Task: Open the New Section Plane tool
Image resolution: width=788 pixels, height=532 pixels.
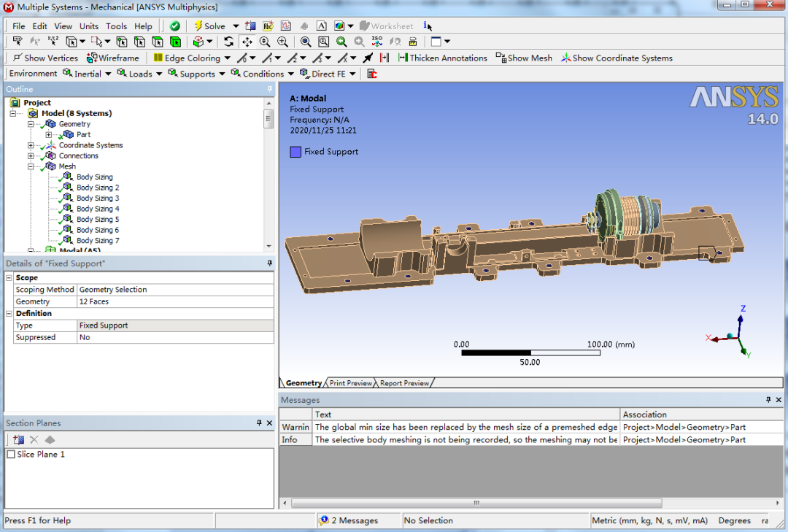Action: pyautogui.click(x=18, y=439)
